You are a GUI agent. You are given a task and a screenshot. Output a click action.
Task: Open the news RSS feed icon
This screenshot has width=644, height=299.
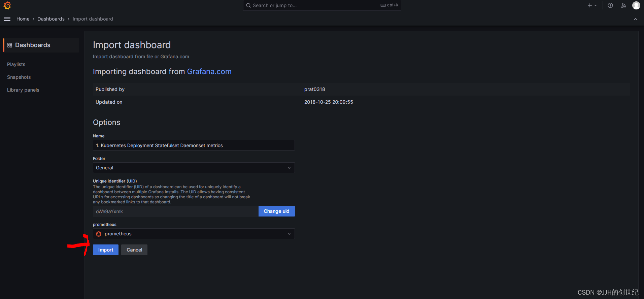tap(623, 5)
